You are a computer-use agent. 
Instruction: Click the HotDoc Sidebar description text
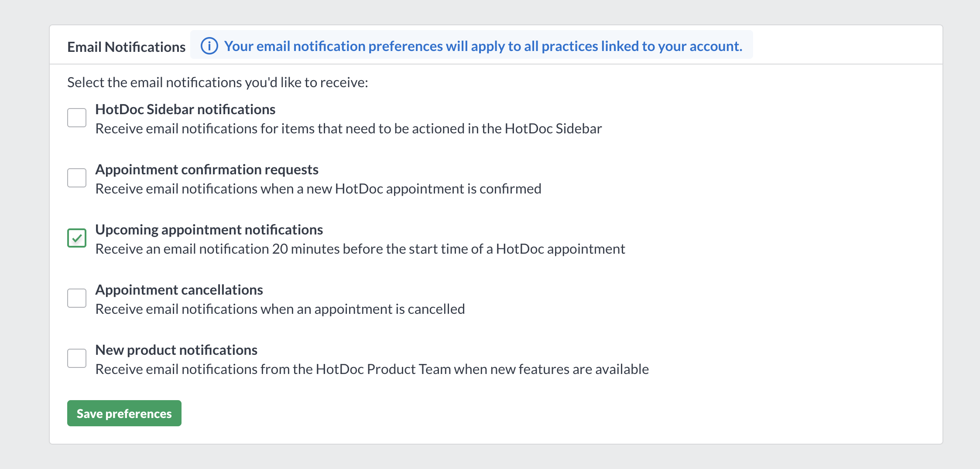[349, 129]
